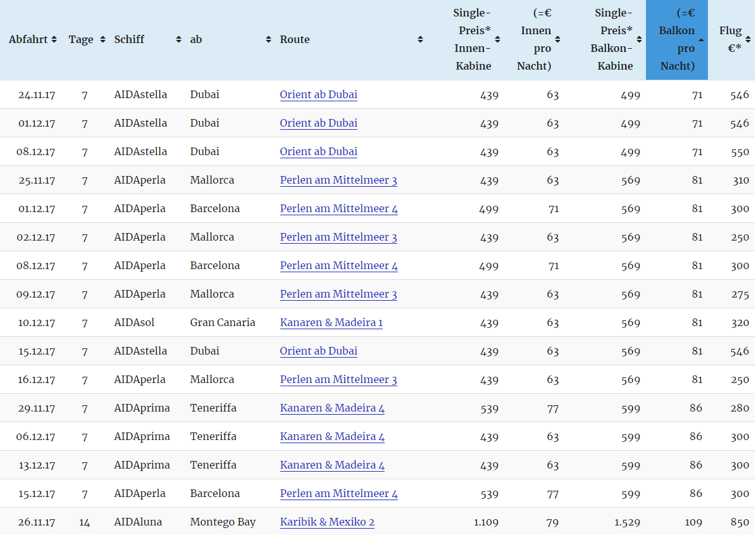Sort by 'ab' departure port arrows
Screen dimensions: 756x535
coord(268,39)
